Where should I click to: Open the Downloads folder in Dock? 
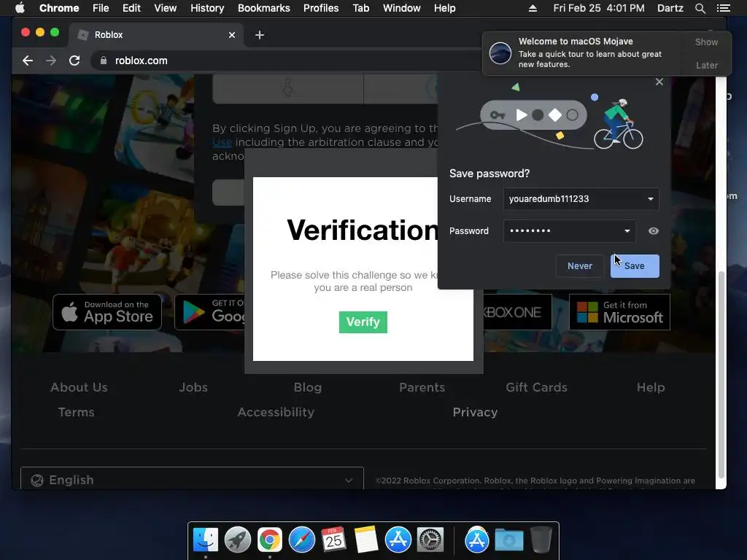click(508, 540)
